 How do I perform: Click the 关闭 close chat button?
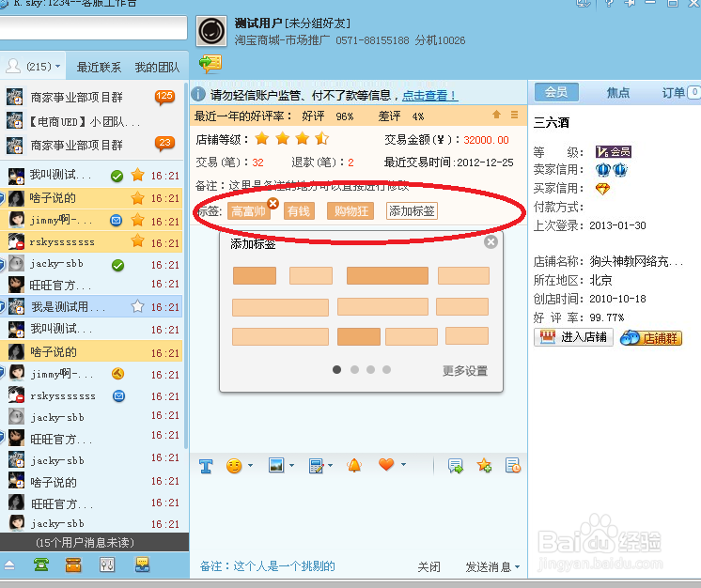point(428,567)
